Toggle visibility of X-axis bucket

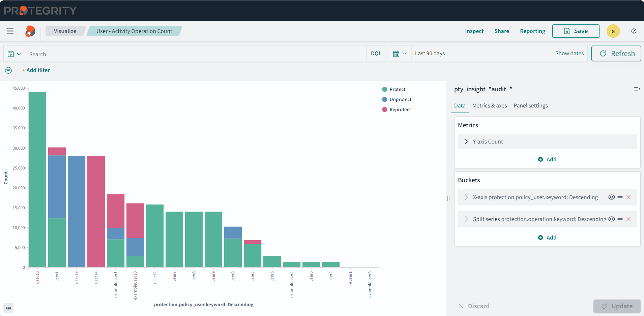tap(611, 197)
